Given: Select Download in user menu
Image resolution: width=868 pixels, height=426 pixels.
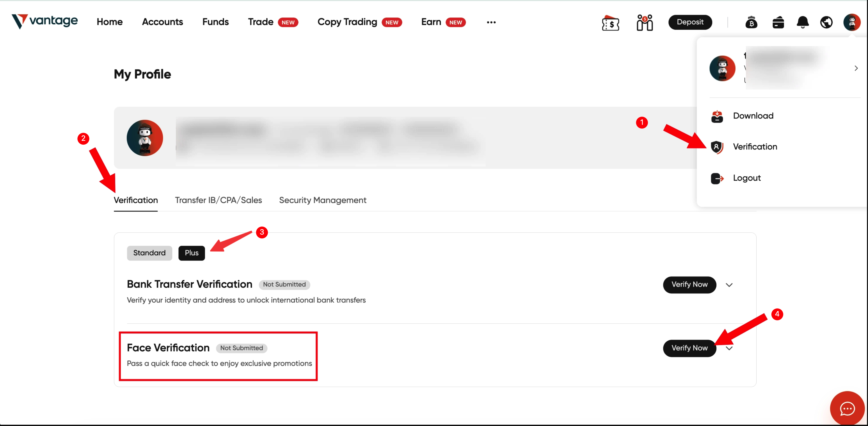Looking at the screenshot, I should pos(753,116).
